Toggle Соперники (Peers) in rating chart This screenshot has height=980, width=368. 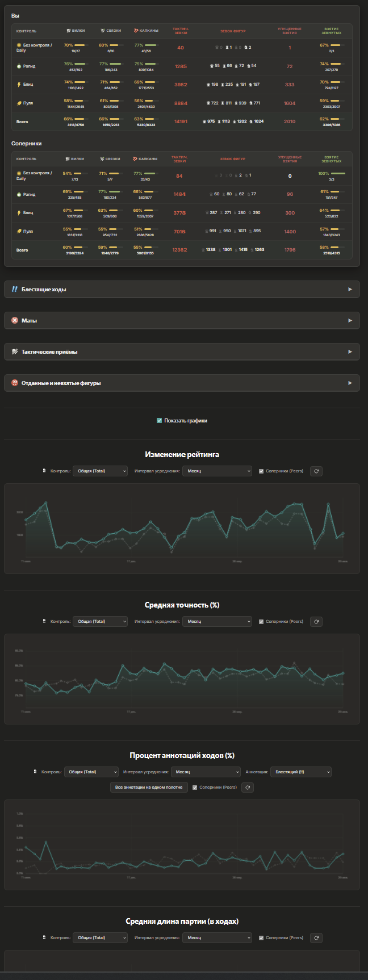[261, 471]
